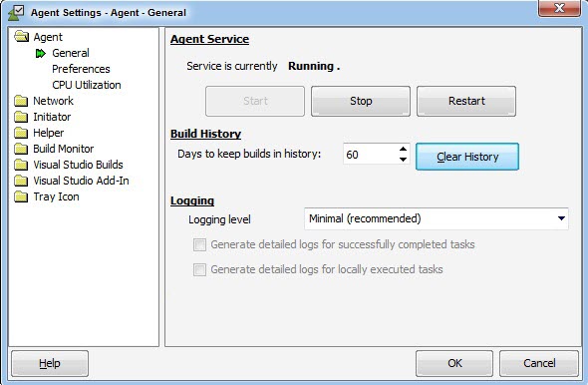Image resolution: width=588 pixels, height=385 pixels.
Task: Click the Build Monitor folder icon
Action: pos(21,149)
